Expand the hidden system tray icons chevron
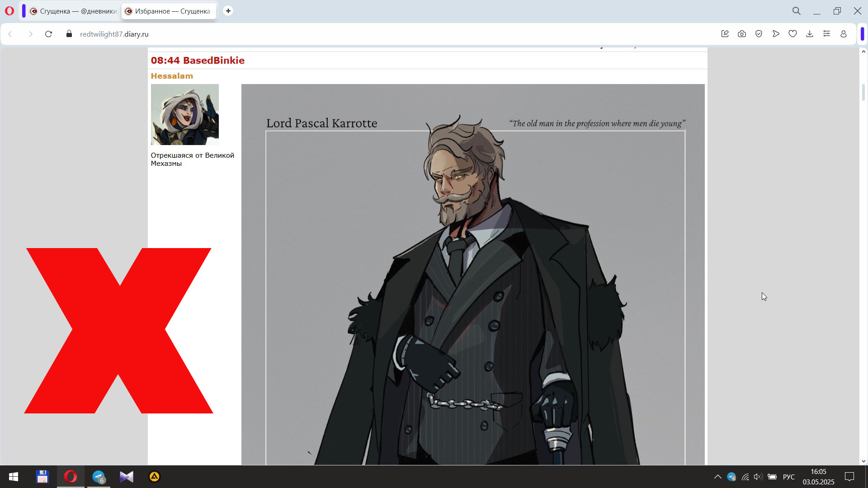The image size is (868, 488). [x=717, y=477]
